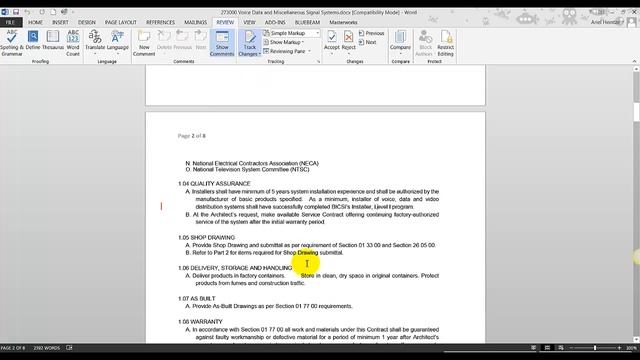Click the Delete comment button
Image resolution: width=640 pixels, height=360 pixels.
click(x=164, y=40)
